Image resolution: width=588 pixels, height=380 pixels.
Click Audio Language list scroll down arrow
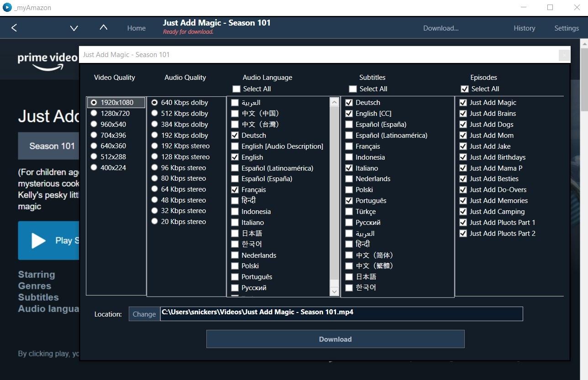pyautogui.click(x=334, y=291)
